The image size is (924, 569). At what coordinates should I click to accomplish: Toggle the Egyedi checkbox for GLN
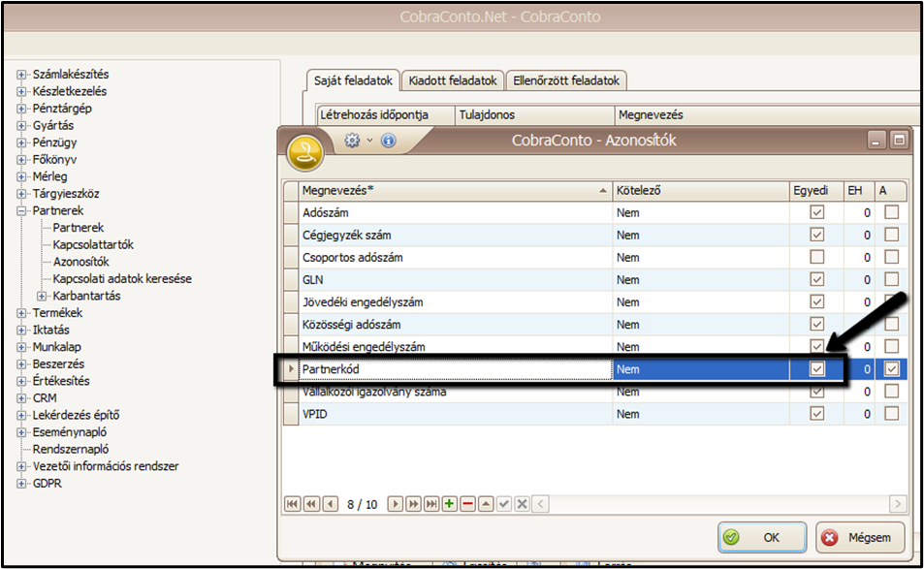(816, 279)
